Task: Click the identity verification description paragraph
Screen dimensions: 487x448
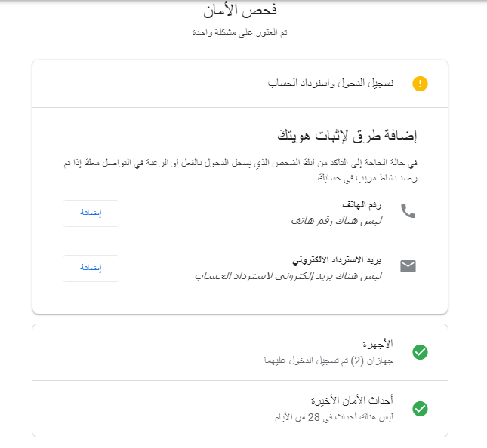Action: pyautogui.click(x=240, y=170)
